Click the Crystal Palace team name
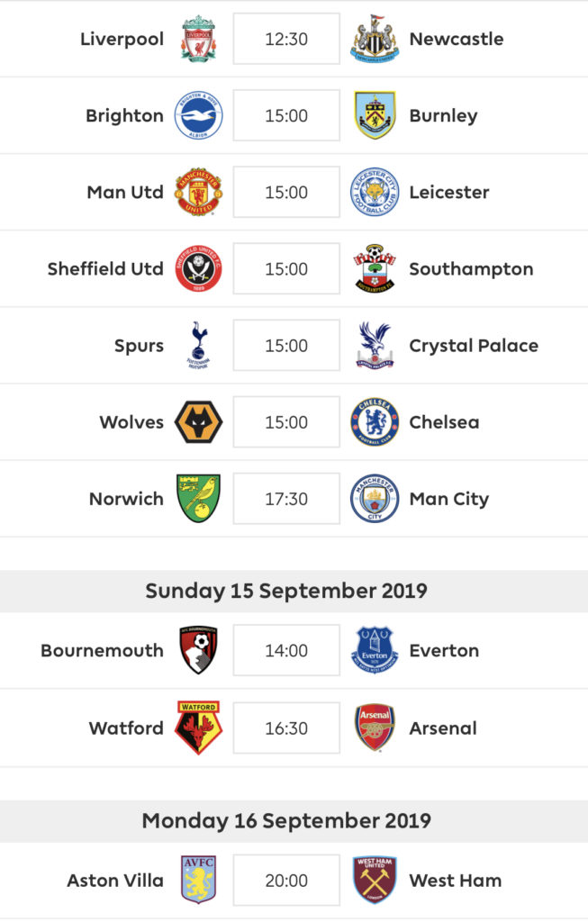Viewport: 588px width, 922px height. pyautogui.click(x=474, y=346)
